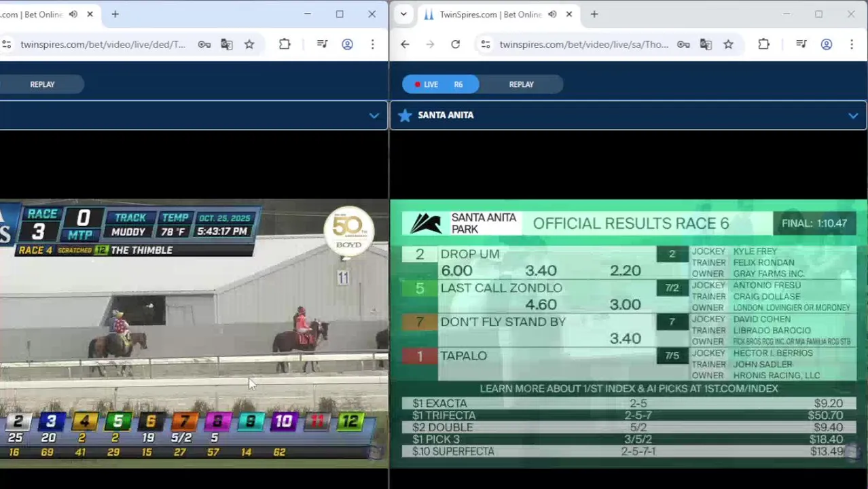This screenshot has height=489, width=868.
Task: Open profile icon in left window
Action: coord(347,45)
